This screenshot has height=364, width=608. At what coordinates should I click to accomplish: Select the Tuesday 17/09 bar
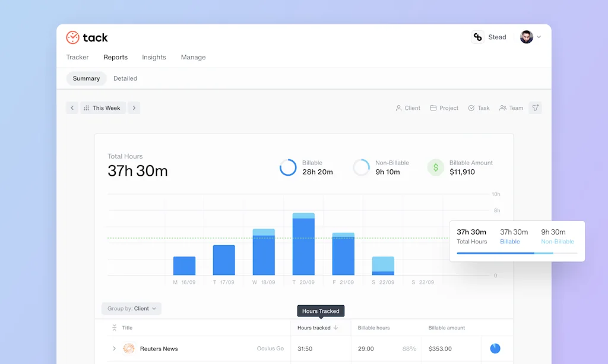[x=224, y=260]
